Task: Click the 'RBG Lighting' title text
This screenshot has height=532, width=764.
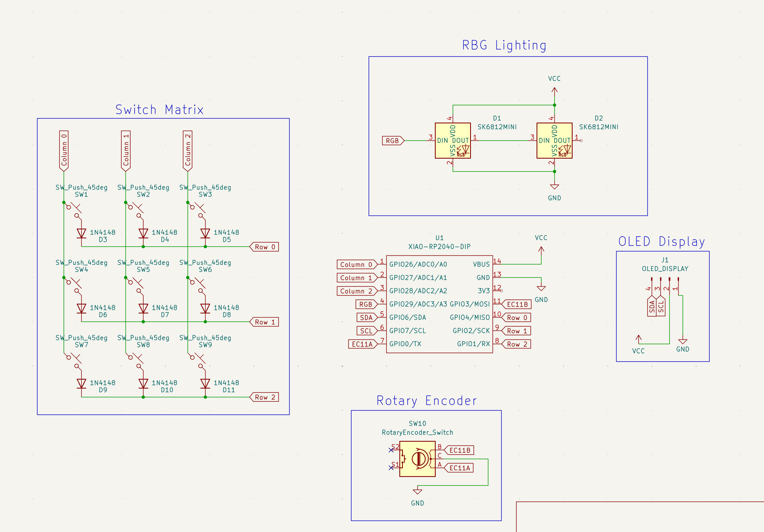Action: (x=504, y=45)
